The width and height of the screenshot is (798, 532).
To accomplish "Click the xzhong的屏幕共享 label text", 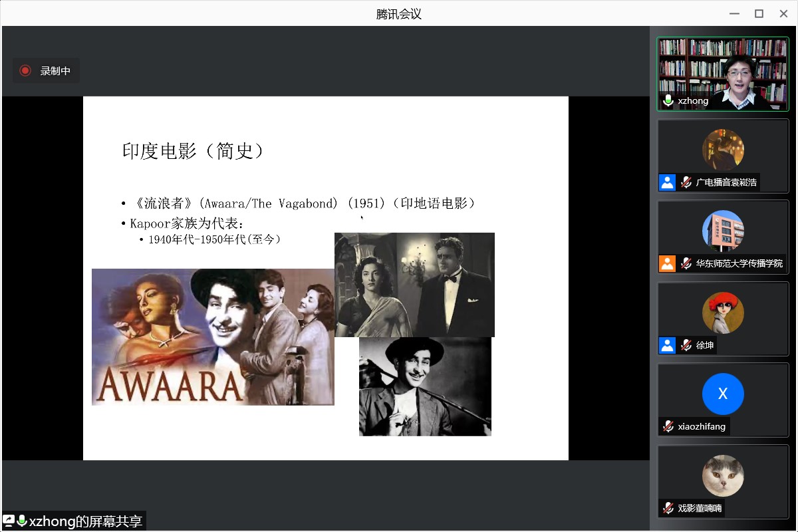I will 86,521.
